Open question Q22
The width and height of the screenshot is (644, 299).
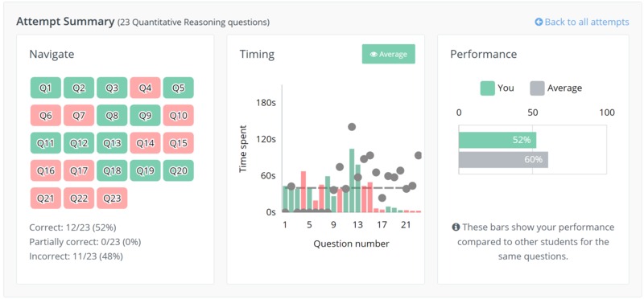point(79,198)
